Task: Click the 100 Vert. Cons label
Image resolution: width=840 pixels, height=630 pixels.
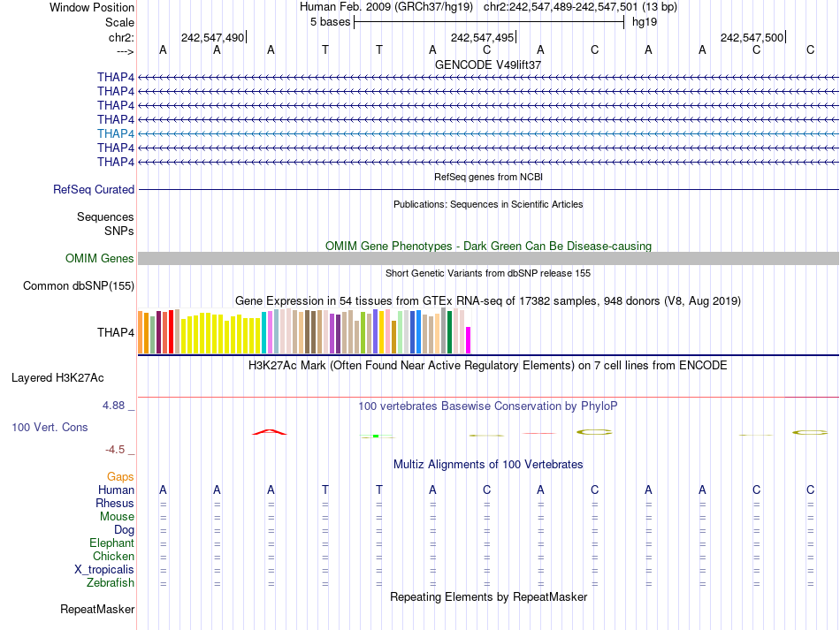Action: tap(50, 427)
